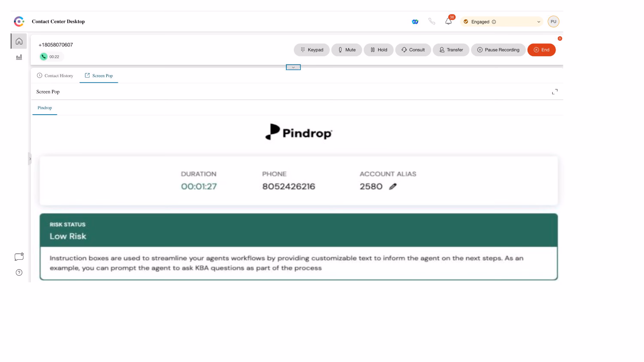The image size is (644, 362).
Task: Open the analytics bar chart icon
Action: 19,57
